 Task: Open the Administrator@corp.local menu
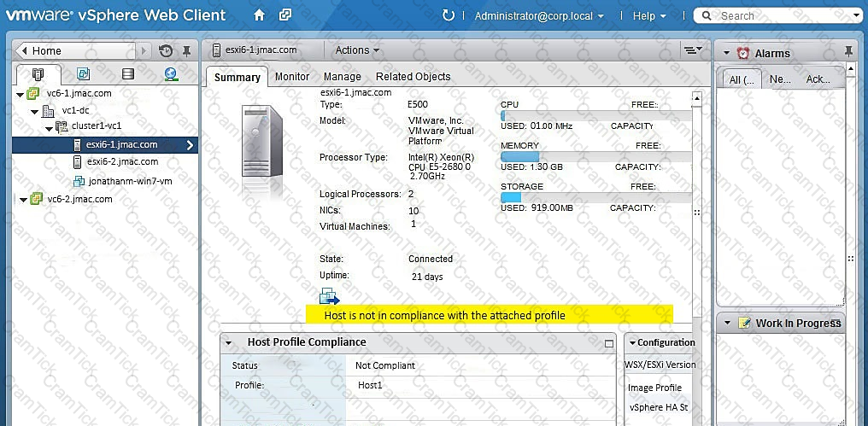tap(539, 16)
